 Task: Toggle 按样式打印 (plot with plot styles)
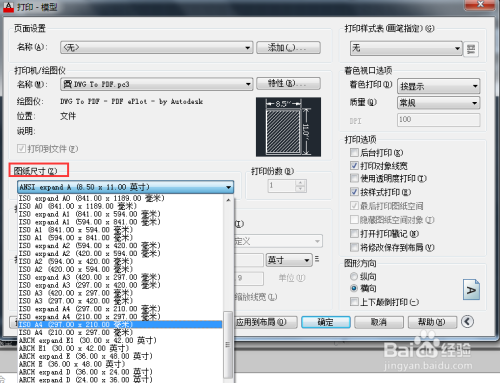point(354,192)
